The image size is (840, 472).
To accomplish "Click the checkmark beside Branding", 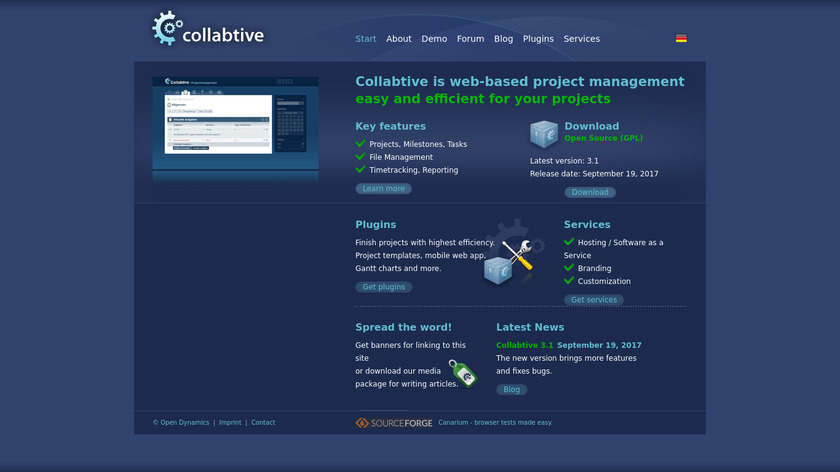I will click(x=569, y=267).
